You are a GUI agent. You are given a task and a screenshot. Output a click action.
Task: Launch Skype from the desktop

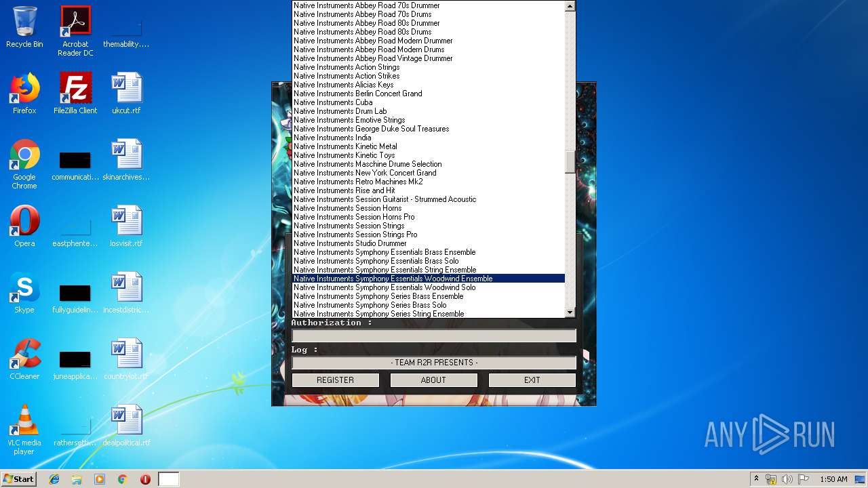coord(24,293)
